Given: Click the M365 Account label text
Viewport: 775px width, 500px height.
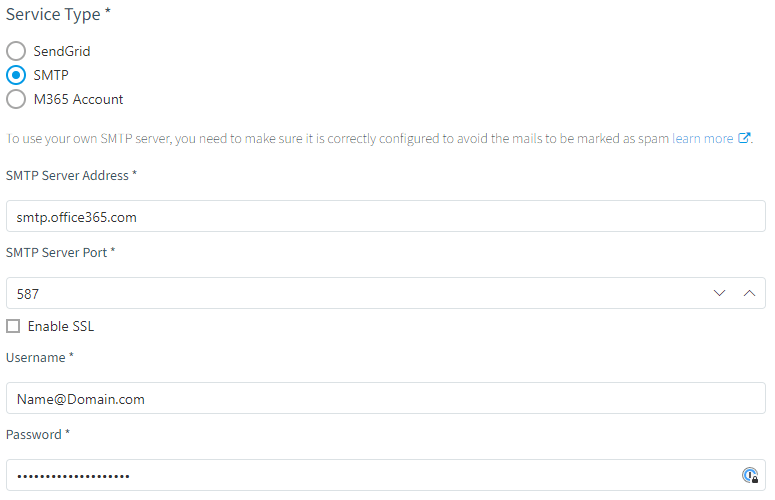Looking at the screenshot, I should 78,99.
